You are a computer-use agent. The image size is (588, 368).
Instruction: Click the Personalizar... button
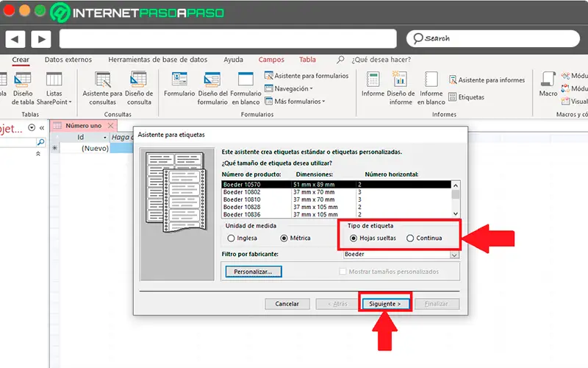point(253,272)
